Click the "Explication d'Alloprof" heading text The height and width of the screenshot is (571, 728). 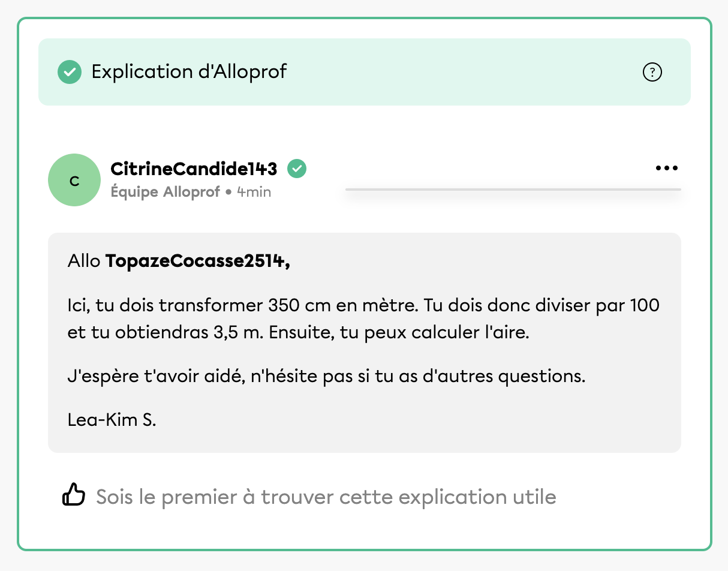pos(189,72)
